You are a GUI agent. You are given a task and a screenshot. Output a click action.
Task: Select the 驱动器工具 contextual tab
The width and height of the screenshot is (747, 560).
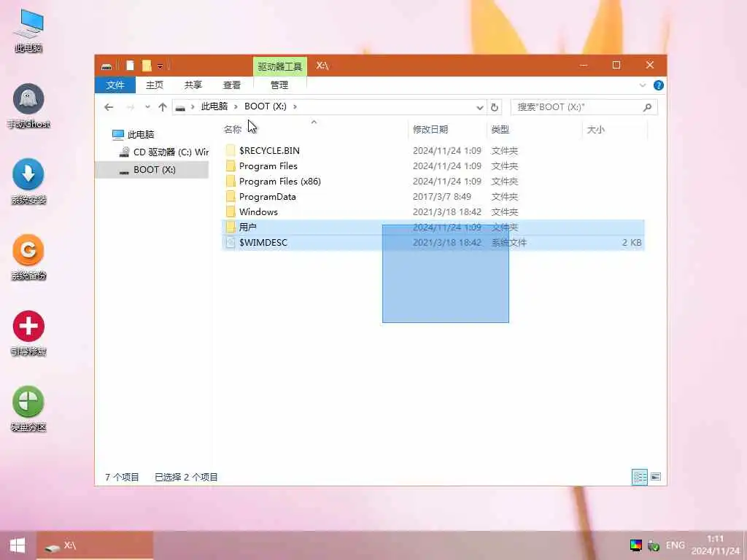point(280,66)
